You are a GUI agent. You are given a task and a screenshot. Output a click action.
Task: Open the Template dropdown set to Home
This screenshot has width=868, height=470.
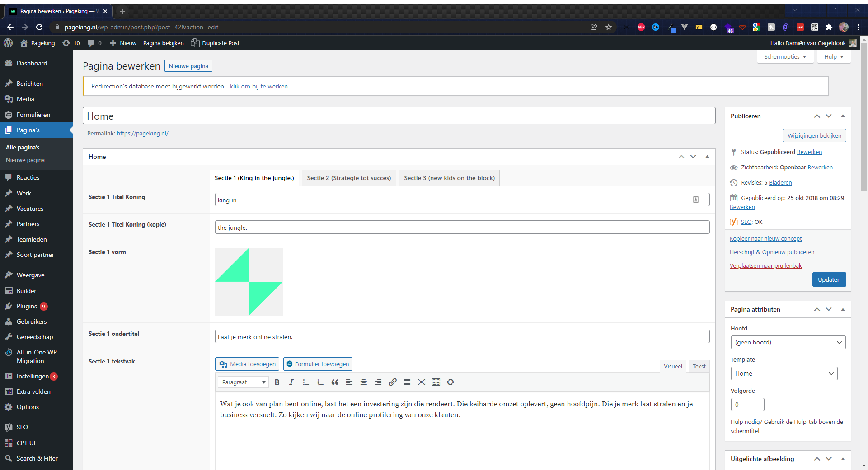[784, 373]
